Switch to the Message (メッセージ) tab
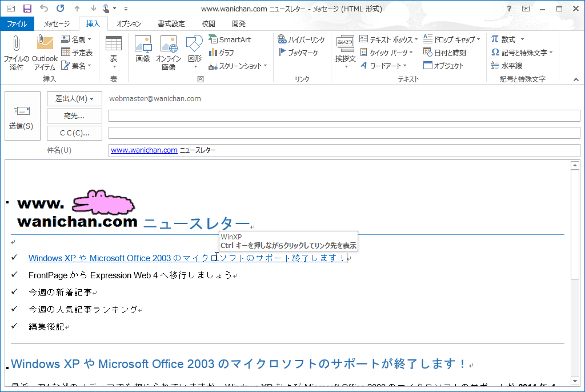Screen dimensions: 585x392 click(57, 23)
